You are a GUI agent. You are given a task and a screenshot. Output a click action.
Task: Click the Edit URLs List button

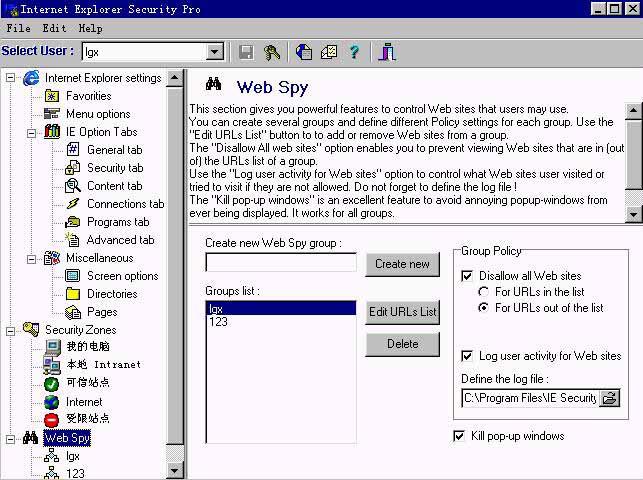tap(402, 312)
